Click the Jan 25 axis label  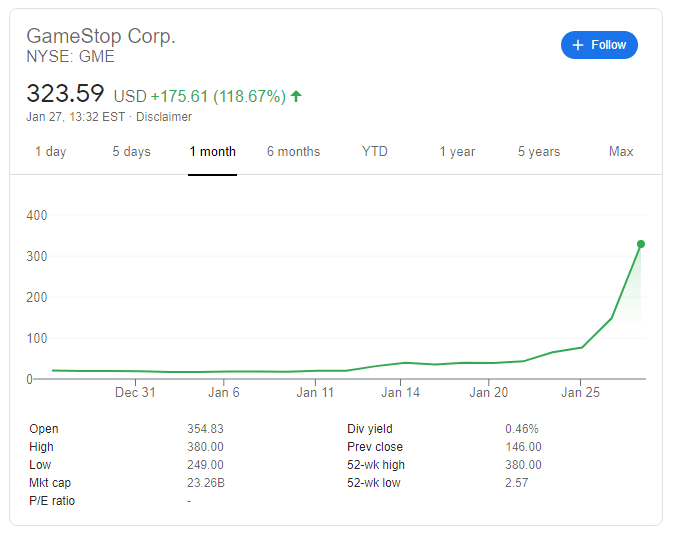pyautogui.click(x=580, y=393)
